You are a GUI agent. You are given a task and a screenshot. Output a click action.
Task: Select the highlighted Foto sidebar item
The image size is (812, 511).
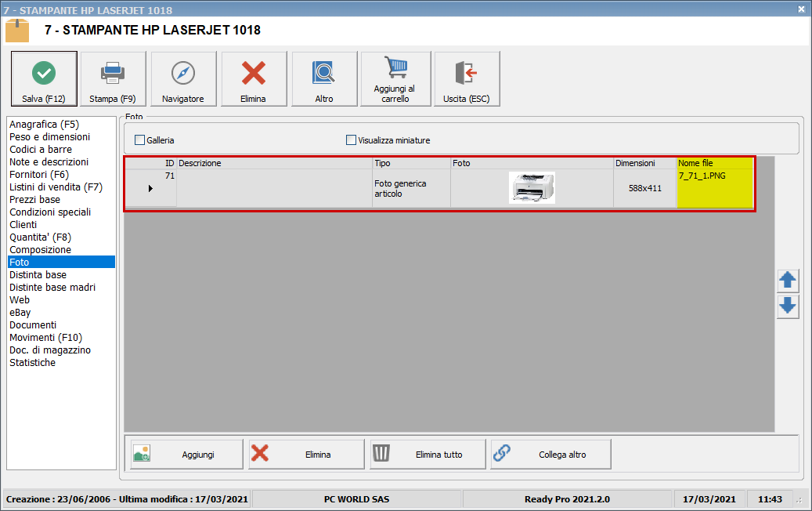[61, 263]
